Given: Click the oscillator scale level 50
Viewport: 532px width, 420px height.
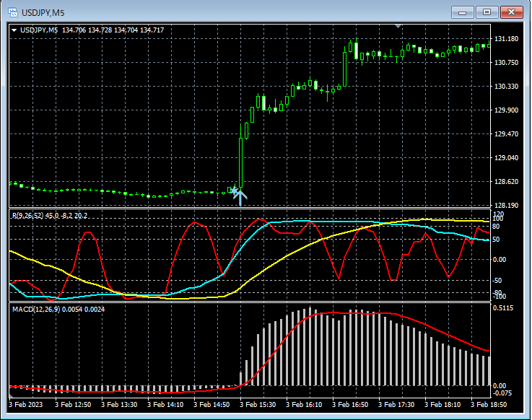Looking at the screenshot, I should [x=496, y=240].
